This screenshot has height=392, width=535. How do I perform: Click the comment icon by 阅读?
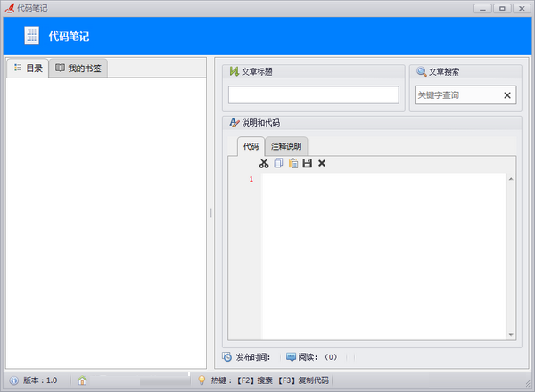291,357
